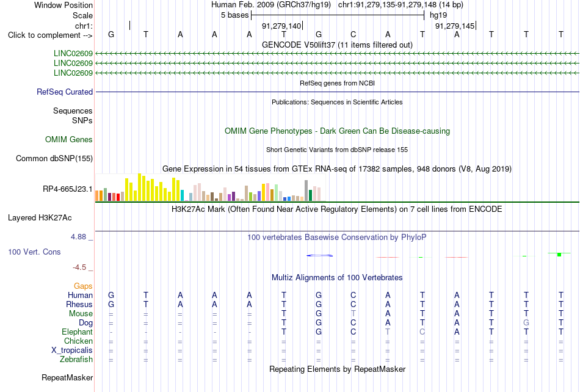Click the GENCODE V50lift37 track title
This screenshot has width=580, height=392.
[337, 45]
